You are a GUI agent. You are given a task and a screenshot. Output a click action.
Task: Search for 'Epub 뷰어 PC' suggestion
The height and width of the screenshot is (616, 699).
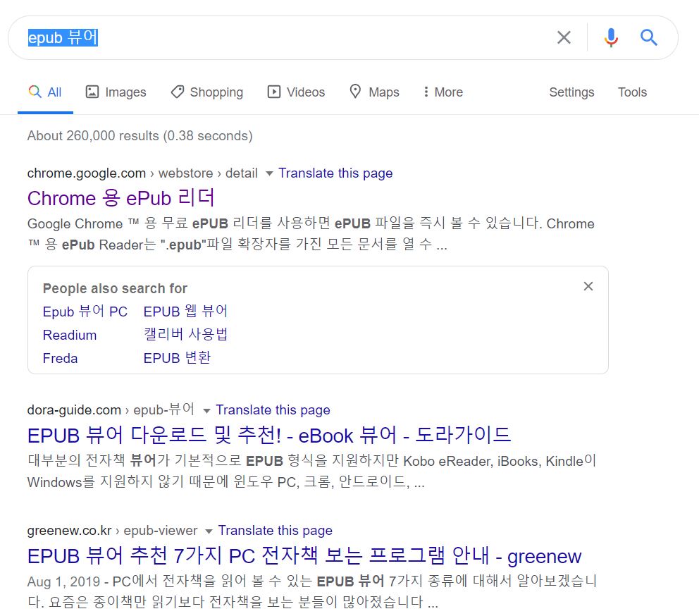[85, 312]
